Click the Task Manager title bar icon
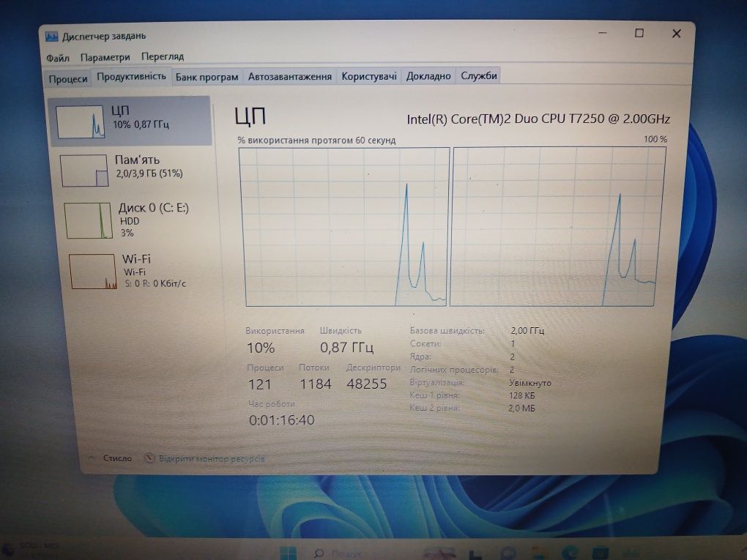The image size is (747, 560). click(x=51, y=37)
